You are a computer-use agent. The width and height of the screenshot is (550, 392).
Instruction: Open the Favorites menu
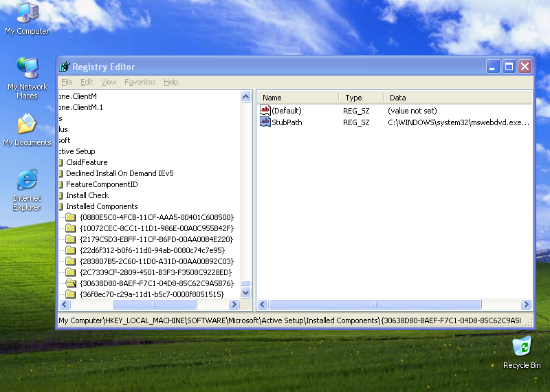pos(140,82)
